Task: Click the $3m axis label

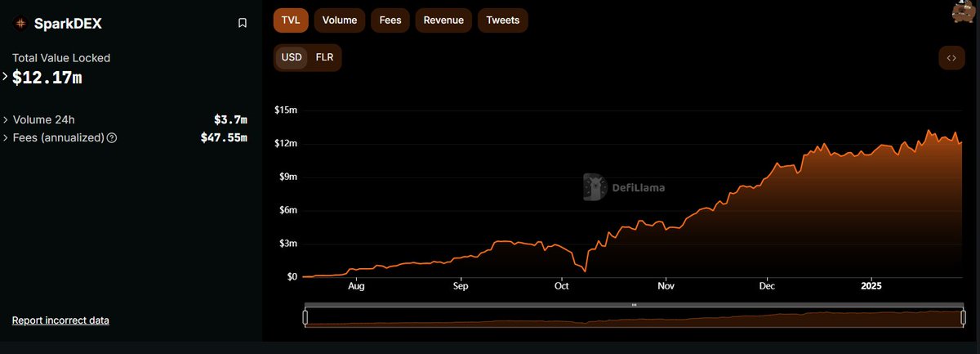Action: (x=287, y=244)
